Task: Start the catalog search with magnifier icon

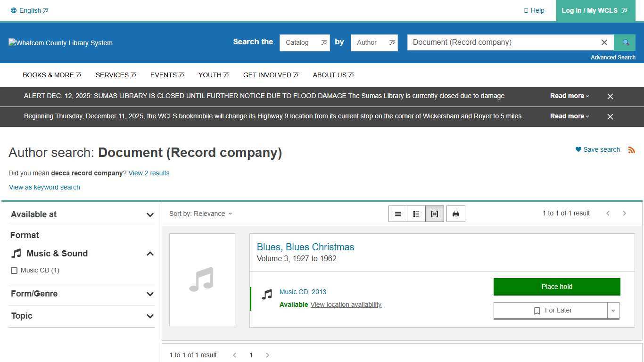Action: [x=625, y=42]
